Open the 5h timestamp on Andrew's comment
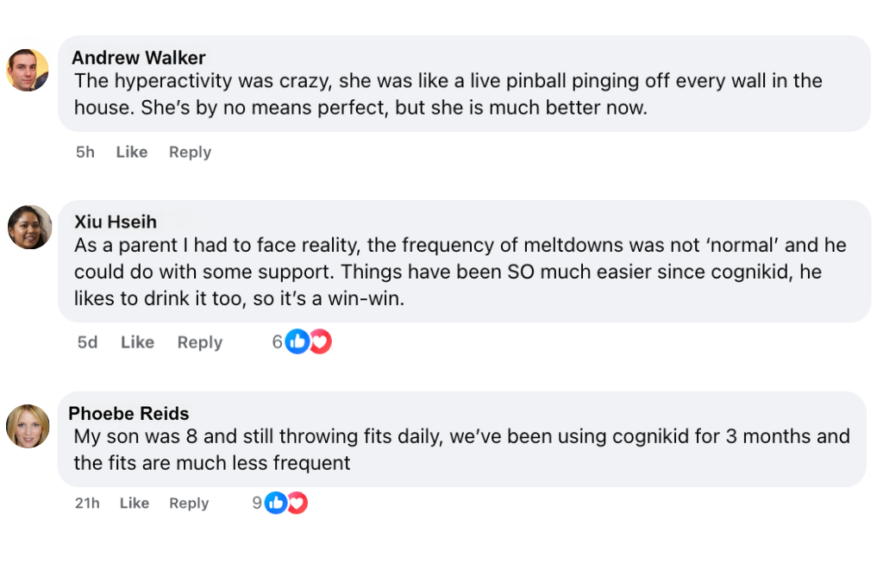This screenshot has height=588, width=883. tap(85, 152)
